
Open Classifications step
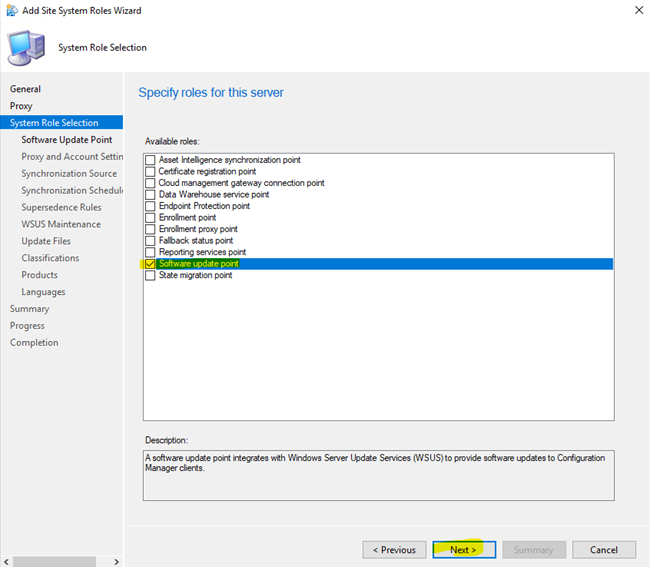pyautogui.click(x=50, y=258)
